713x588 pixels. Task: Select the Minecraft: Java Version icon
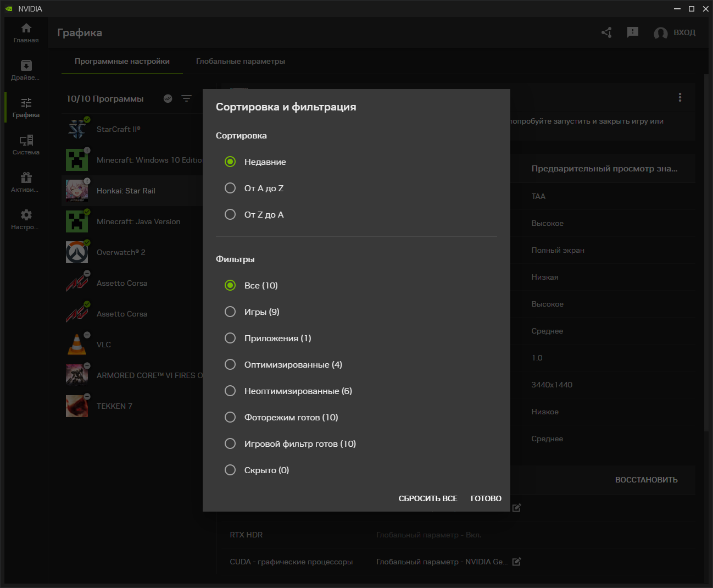pos(77,221)
